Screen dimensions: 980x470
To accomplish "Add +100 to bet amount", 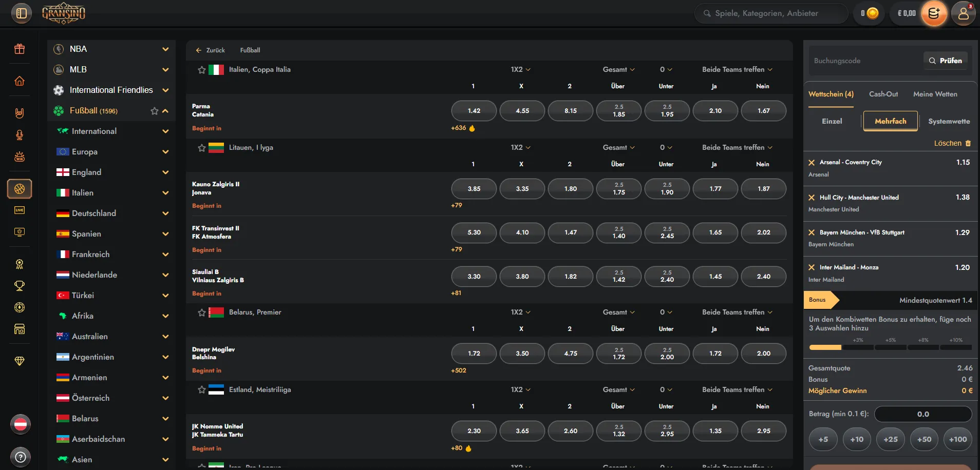I will (x=958, y=440).
